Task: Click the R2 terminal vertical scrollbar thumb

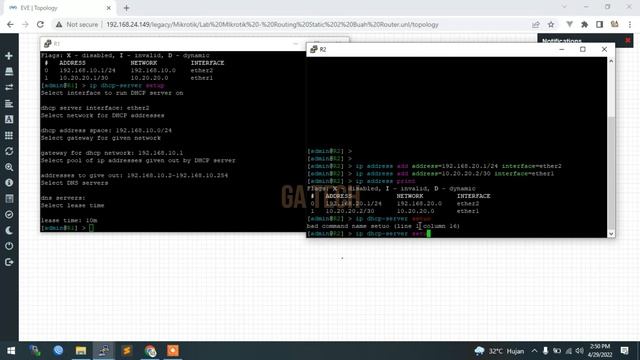Action: [611, 173]
